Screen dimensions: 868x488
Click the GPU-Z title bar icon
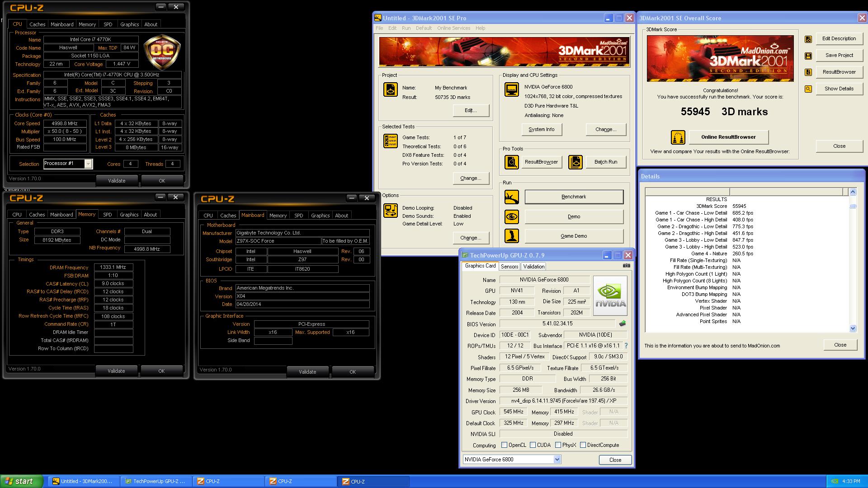coord(465,255)
